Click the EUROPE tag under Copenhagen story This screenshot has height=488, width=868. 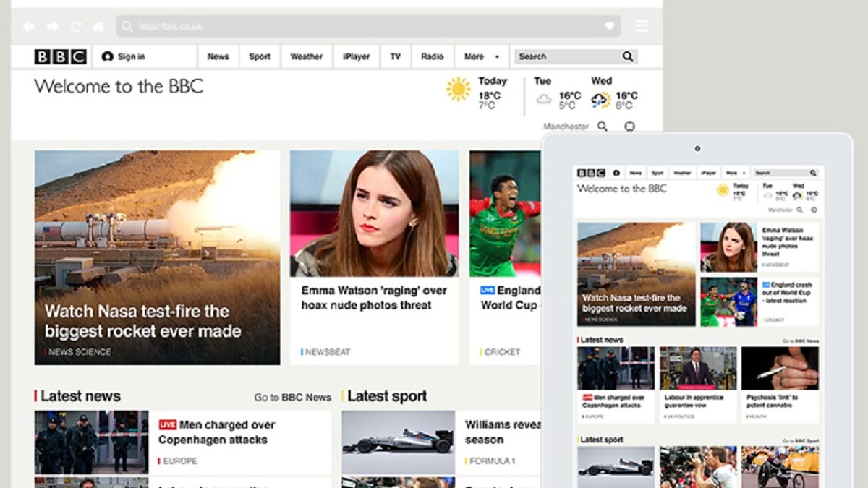coord(179,461)
